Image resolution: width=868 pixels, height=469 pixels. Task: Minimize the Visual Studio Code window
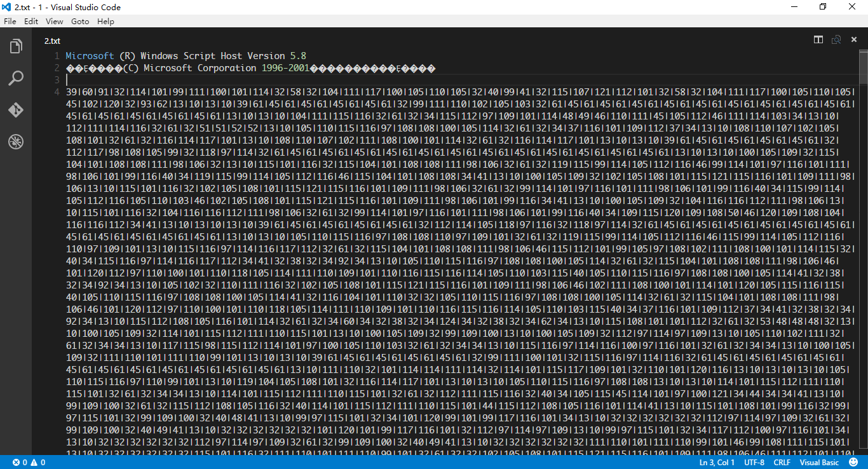794,7
